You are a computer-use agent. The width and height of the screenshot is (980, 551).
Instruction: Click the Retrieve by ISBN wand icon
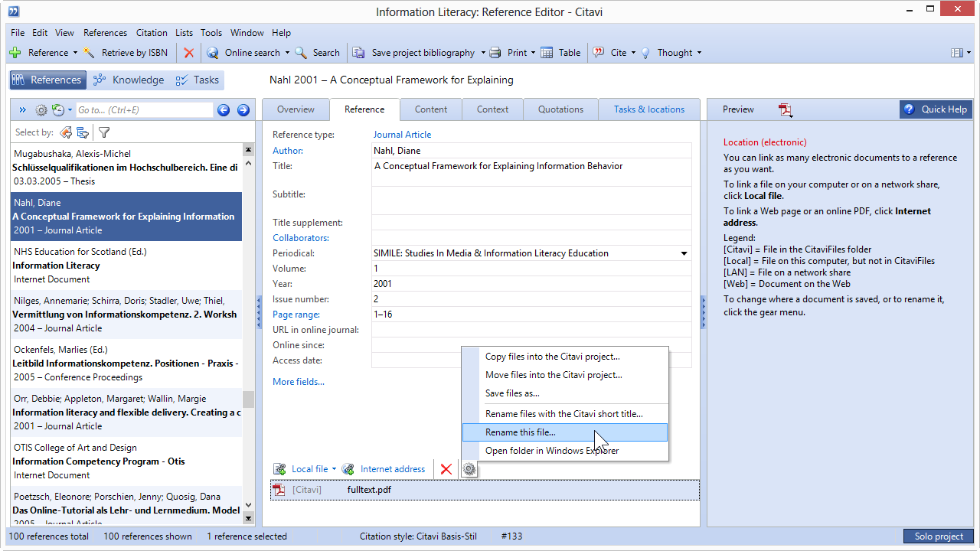coord(90,53)
